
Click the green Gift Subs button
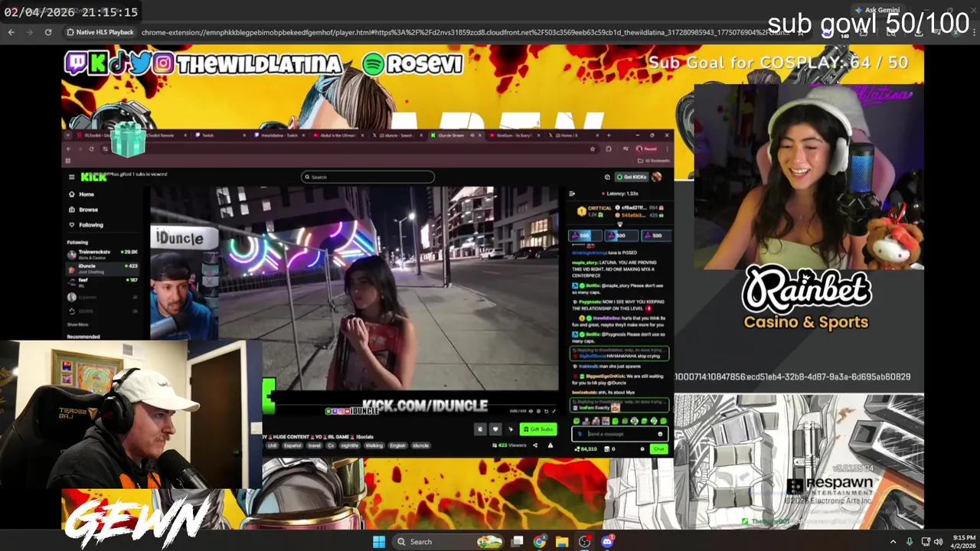point(538,429)
